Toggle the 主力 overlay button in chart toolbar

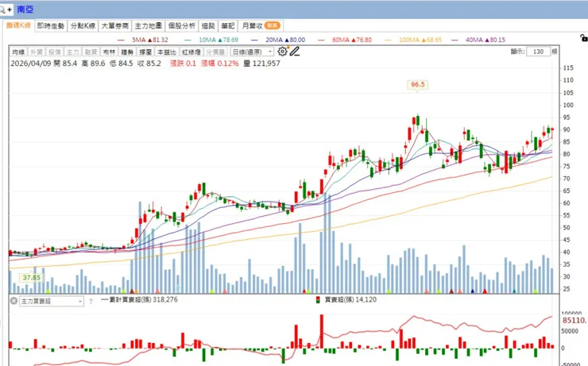tap(73, 52)
